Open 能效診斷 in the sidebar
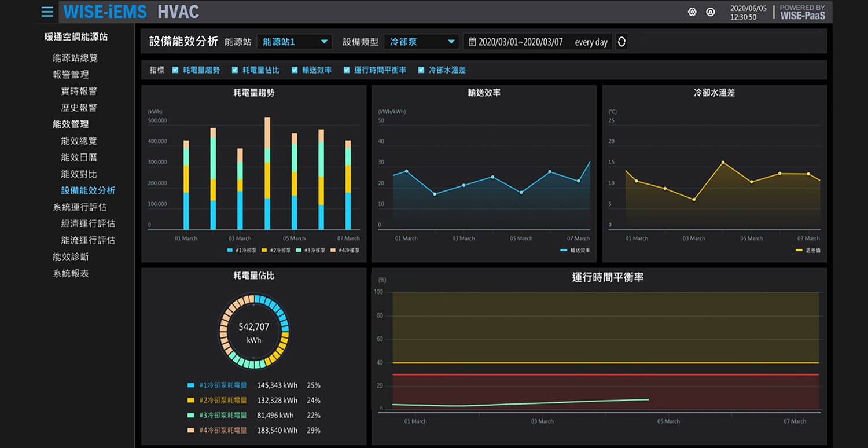Image resolution: width=868 pixels, height=448 pixels. pyautogui.click(x=71, y=256)
